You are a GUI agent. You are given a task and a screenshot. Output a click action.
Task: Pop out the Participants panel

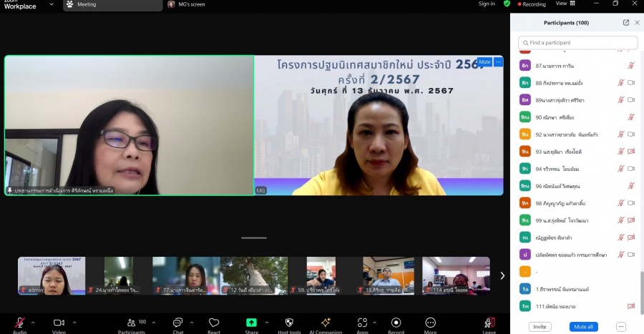point(626,23)
